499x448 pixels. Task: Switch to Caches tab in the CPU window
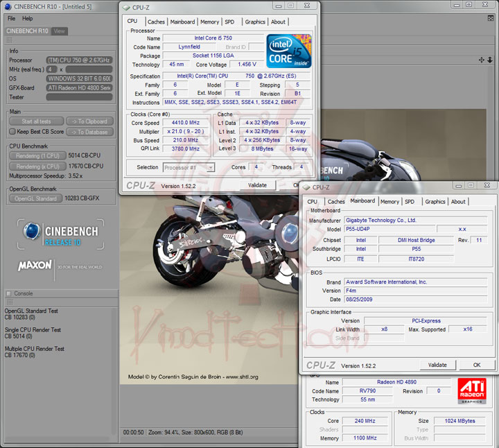click(156, 21)
